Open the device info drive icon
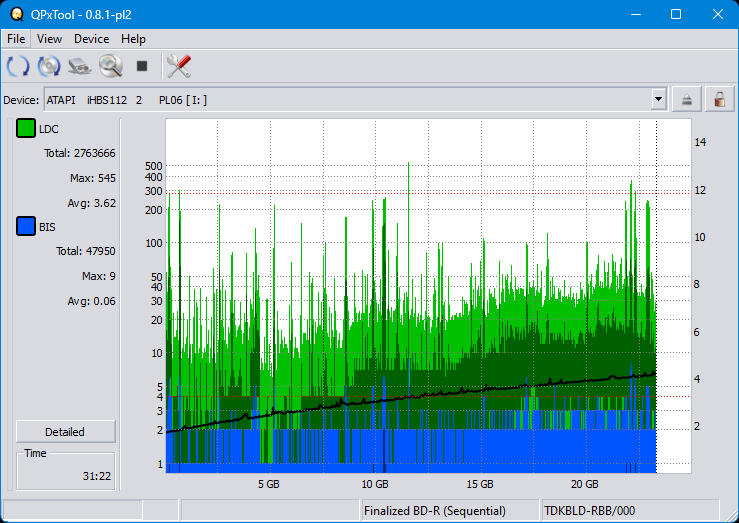Screen dimensions: 739x523 pos(80,65)
